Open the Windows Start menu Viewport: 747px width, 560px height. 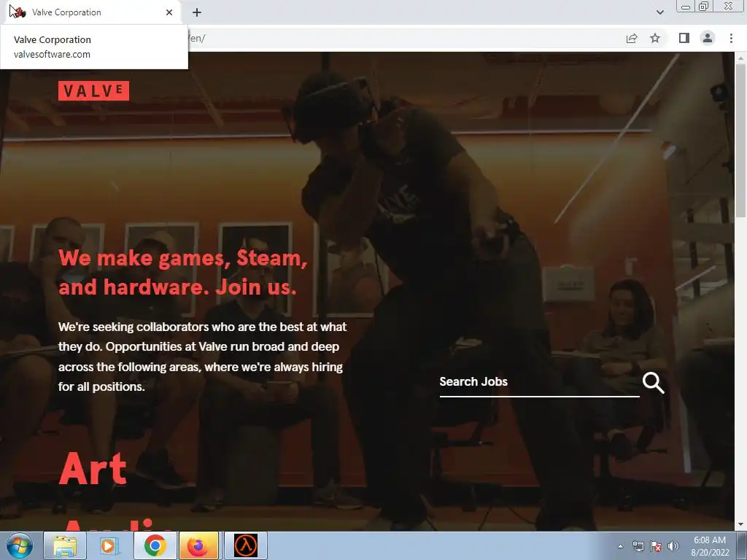point(20,545)
